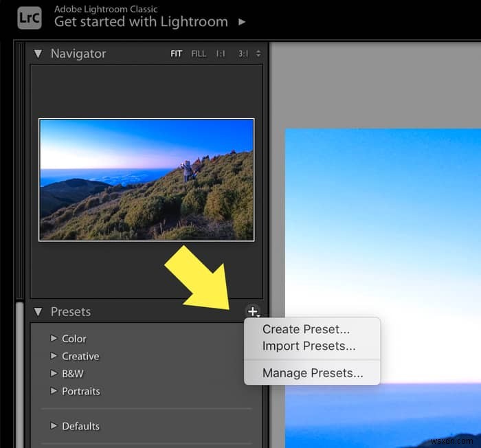Viewport: 481px width, 448px height.
Task: Click the Get started with Lightroom text
Action: [x=141, y=22]
